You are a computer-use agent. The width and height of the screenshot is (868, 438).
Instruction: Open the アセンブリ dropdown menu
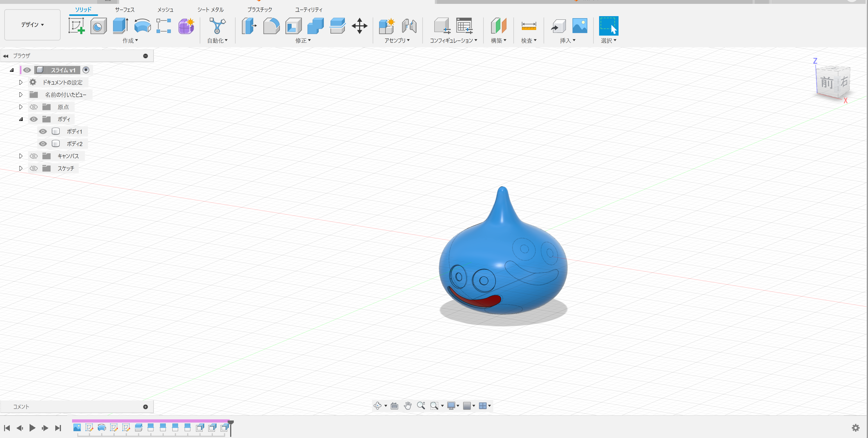coord(397,40)
